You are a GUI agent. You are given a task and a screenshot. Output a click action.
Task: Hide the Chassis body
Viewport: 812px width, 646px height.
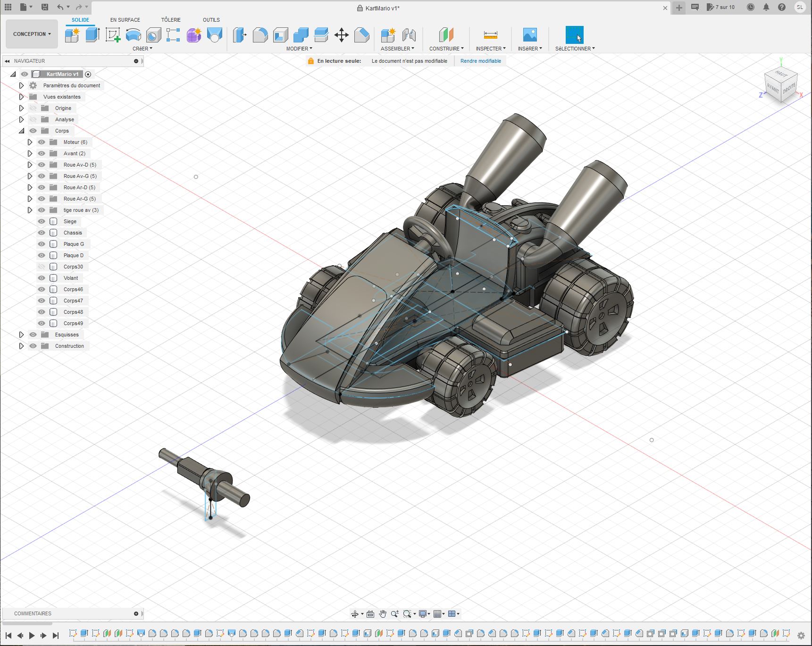[42, 233]
